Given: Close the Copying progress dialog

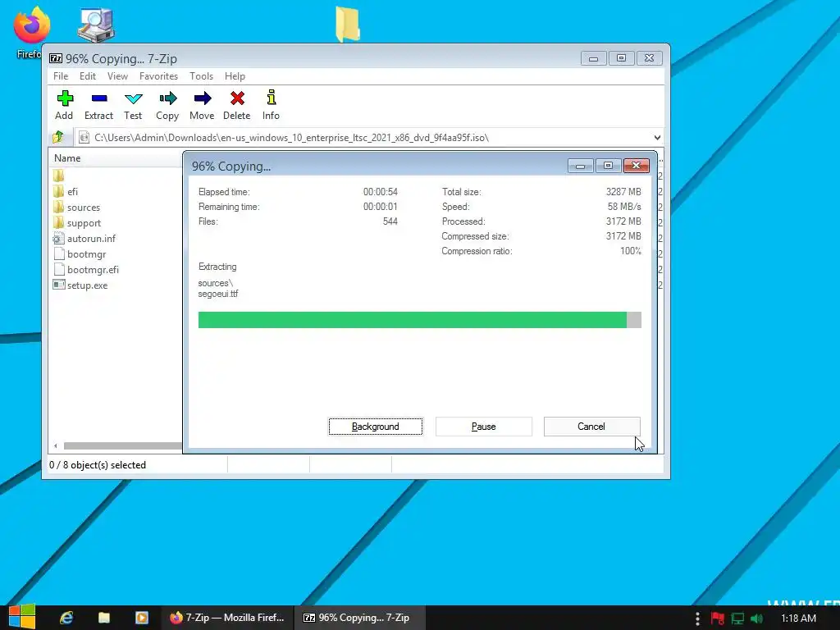Looking at the screenshot, I should click(637, 166).
